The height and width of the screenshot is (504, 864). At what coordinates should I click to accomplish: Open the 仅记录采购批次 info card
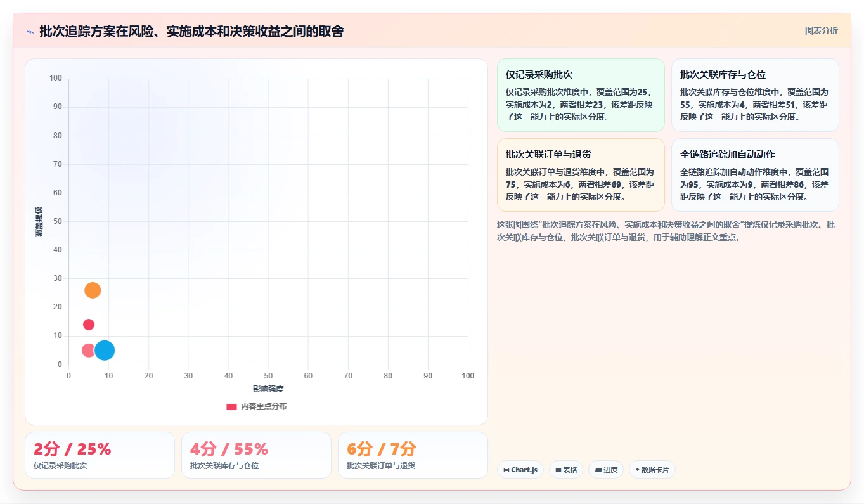581,95
